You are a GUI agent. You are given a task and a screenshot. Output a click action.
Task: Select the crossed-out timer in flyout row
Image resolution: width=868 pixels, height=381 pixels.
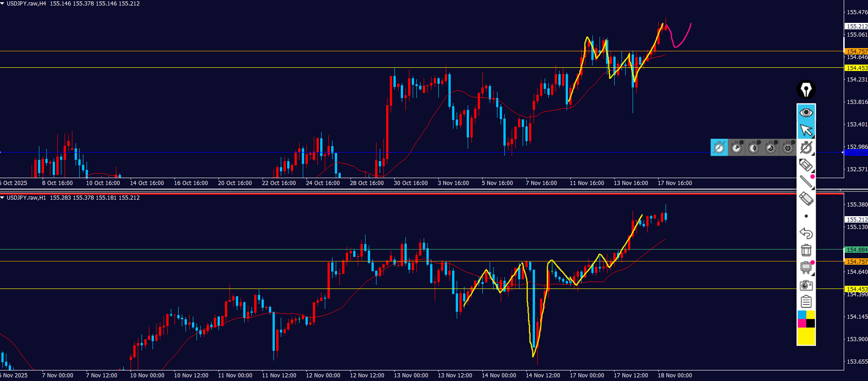(x=719, y=147)
